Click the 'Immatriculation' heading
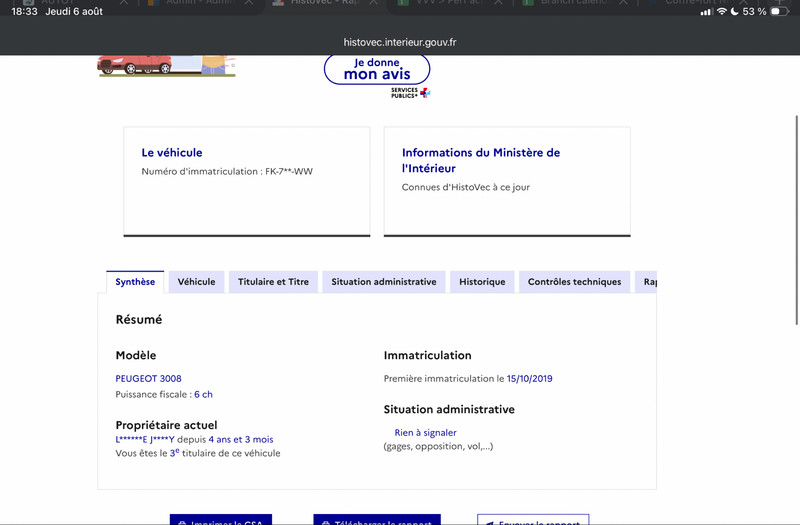This screenshot has height=525, width=800. pos(428,355)
